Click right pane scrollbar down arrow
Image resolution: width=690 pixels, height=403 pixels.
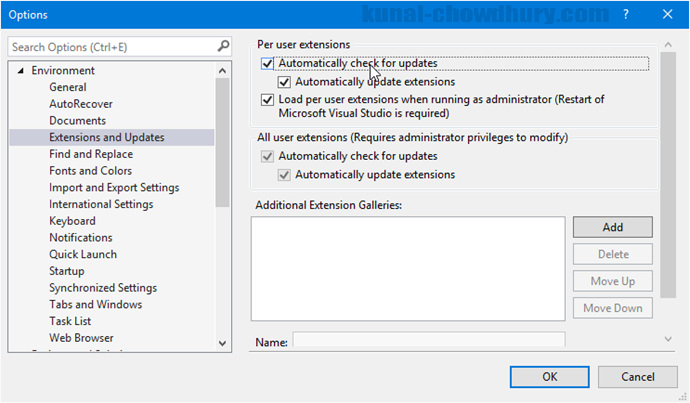coord(668,339)
